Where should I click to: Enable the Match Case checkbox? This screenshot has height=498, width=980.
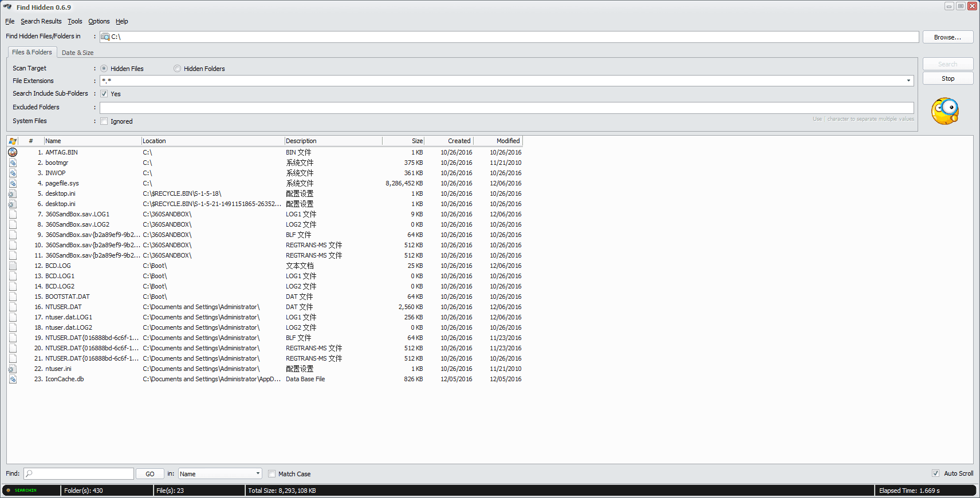coord(272,474)
